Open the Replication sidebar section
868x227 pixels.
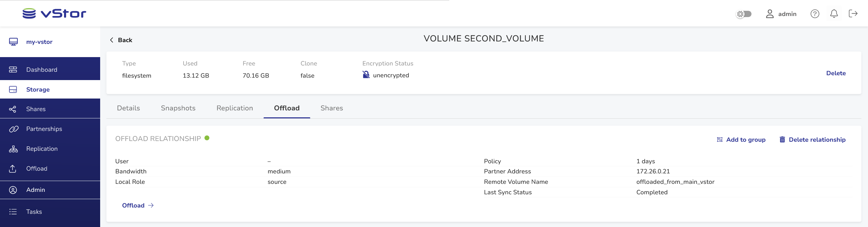click(x=42, y=149)
